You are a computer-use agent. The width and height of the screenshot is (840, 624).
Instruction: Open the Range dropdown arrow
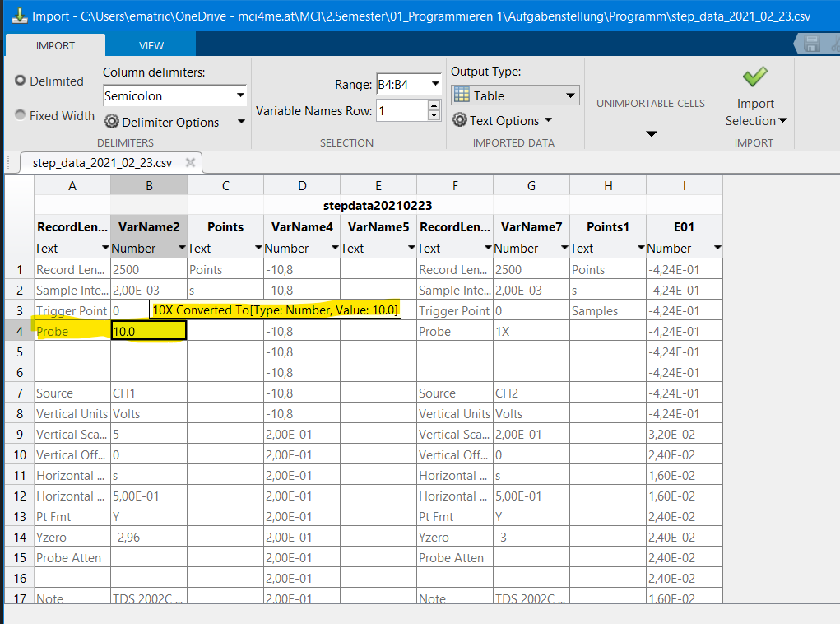pyautogui.click(x=434, y=84)
